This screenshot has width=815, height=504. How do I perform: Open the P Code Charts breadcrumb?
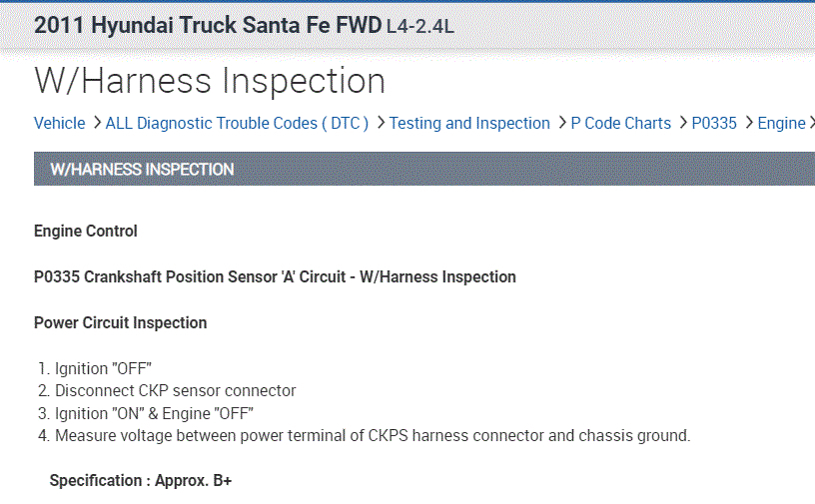(x=620, y=124)
